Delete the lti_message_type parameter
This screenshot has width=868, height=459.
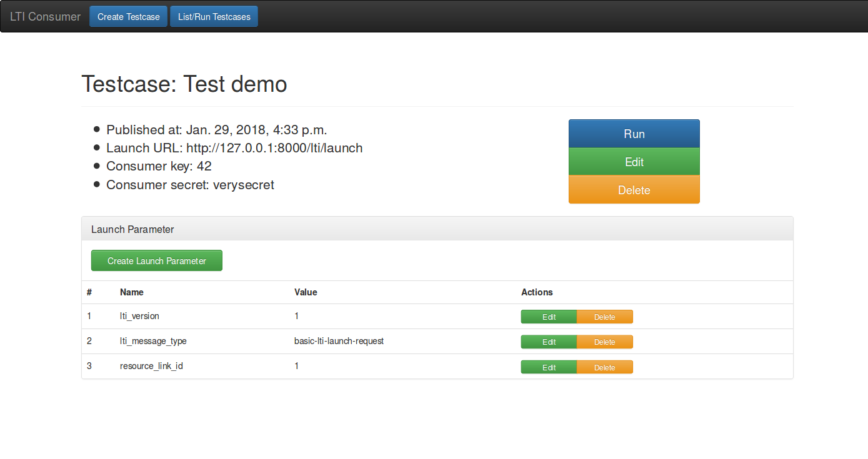[x=605, y=342]
